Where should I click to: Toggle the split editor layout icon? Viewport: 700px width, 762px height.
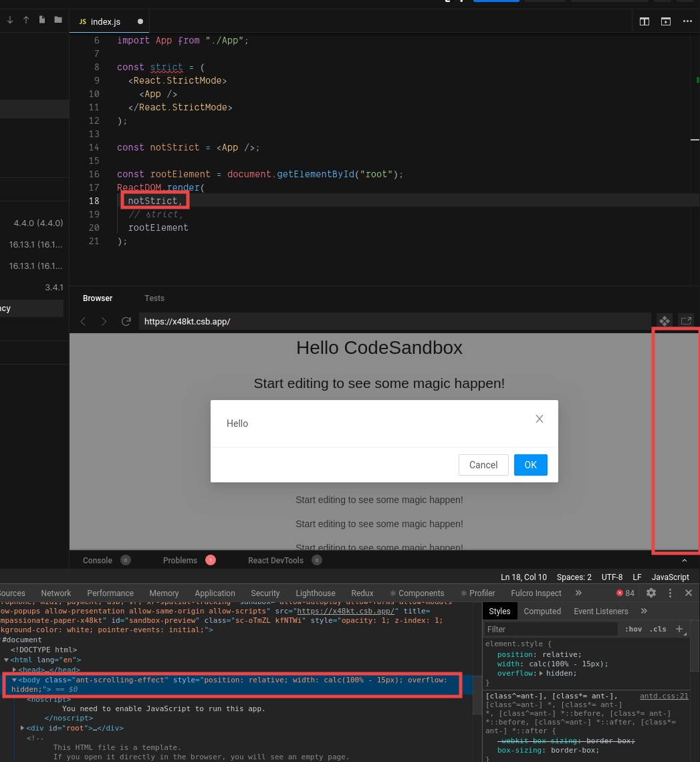pyautogui.click(x=644, y=21)
